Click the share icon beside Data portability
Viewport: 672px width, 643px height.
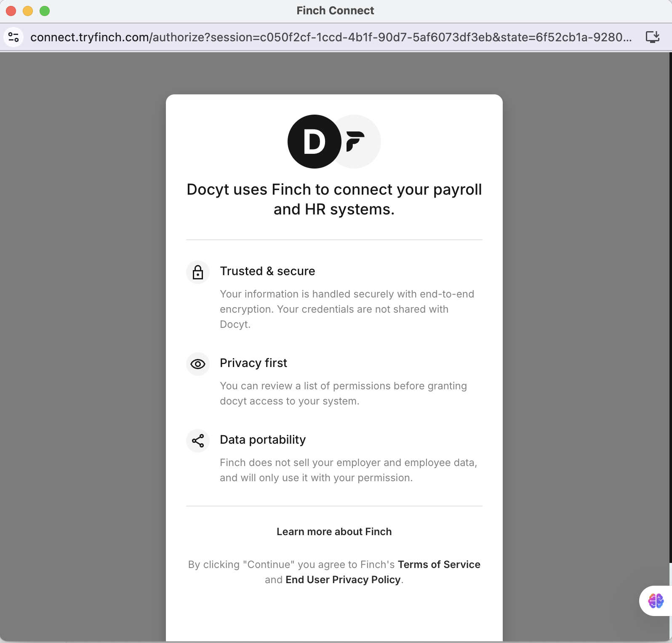tap(198, 441)
